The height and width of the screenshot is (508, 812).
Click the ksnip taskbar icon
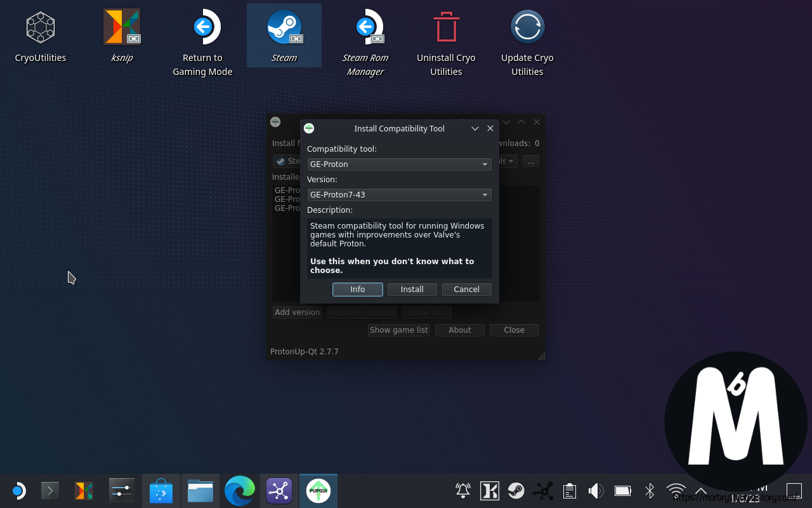pos(84,491)
